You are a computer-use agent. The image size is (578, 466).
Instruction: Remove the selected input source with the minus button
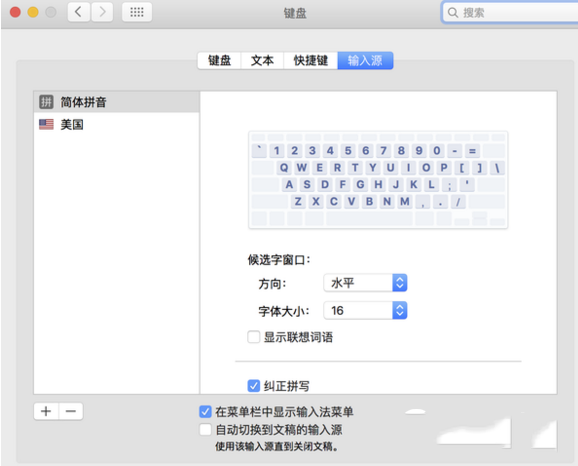pyautogui.click(x=71, y=411)
